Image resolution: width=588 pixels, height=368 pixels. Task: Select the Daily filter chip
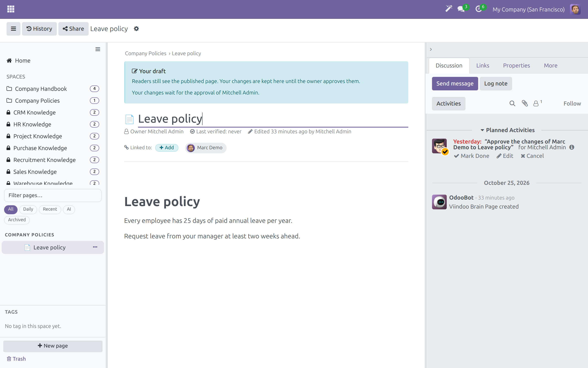click(28, 209)
